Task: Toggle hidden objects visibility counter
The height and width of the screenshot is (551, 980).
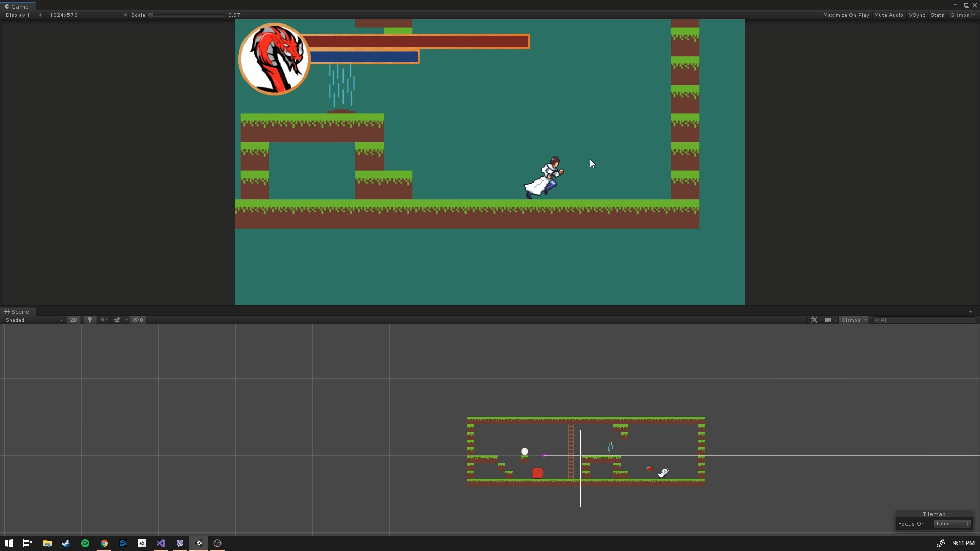Action: 138,320
